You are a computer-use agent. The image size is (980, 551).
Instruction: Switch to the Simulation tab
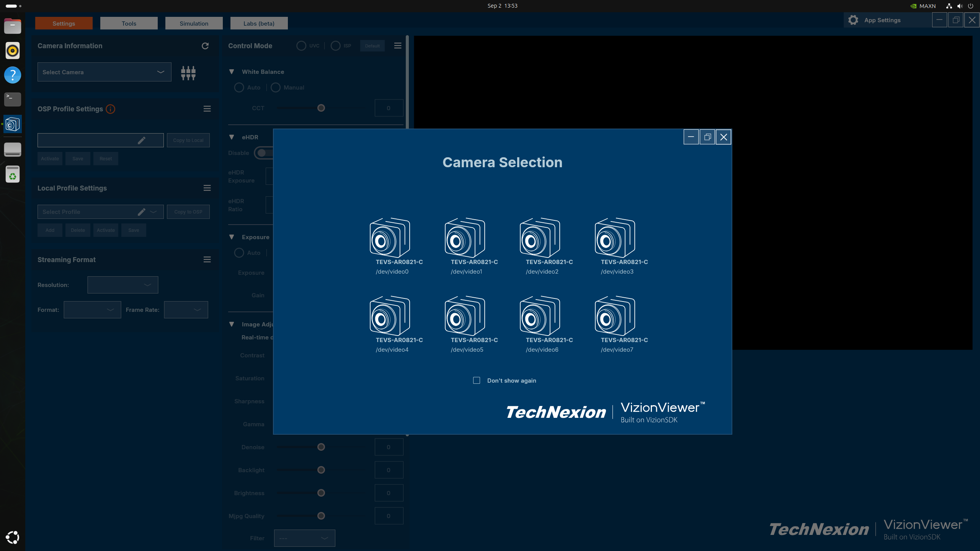click(194, 23)
